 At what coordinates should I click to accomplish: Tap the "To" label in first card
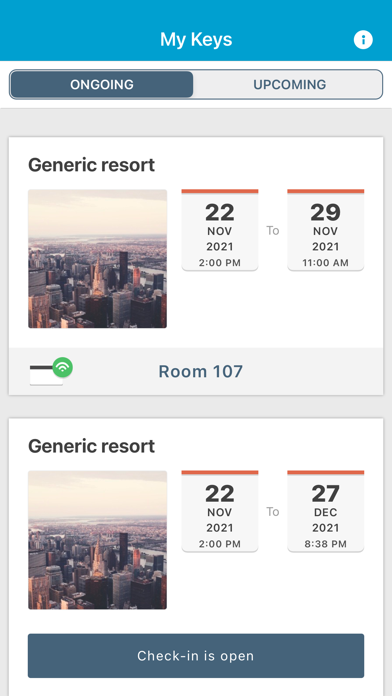273,230
